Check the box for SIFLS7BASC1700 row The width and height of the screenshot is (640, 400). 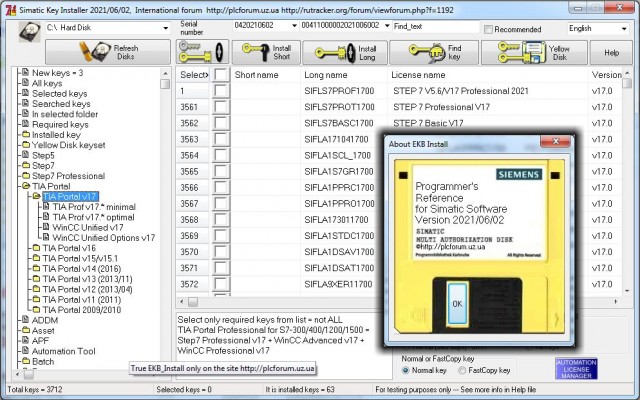point(221,123)
